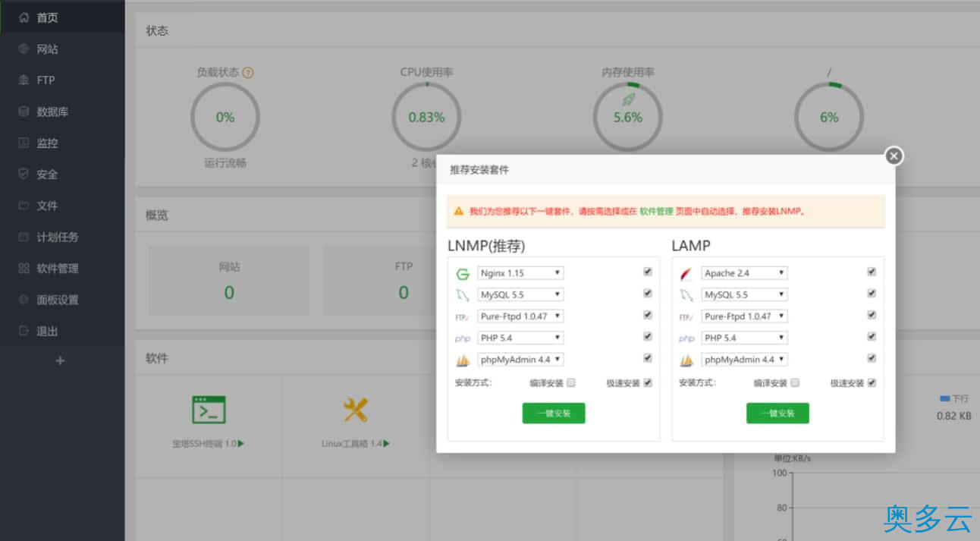
Task: Click the warning triangle in the notice
Action: [x=459, y=211]
